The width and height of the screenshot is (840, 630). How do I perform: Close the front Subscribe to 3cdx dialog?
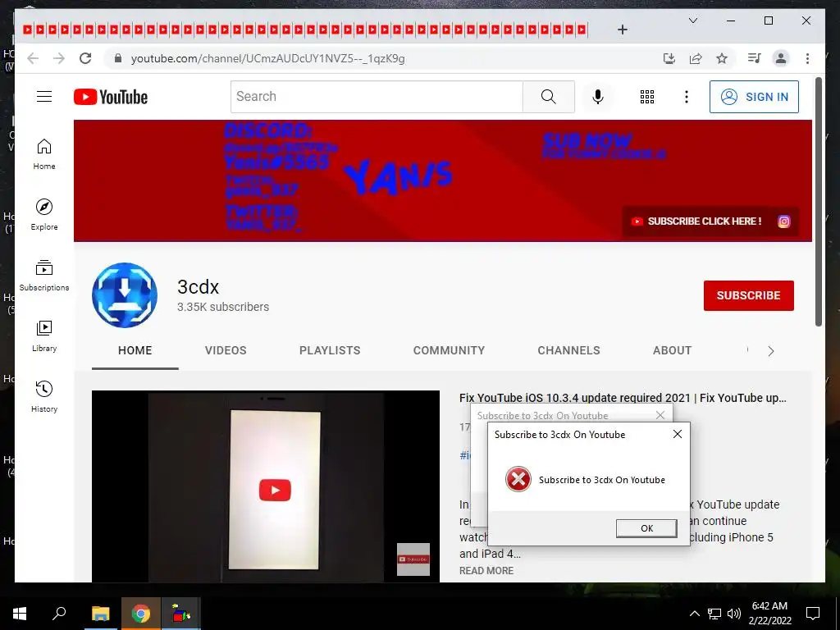(677, 434)
